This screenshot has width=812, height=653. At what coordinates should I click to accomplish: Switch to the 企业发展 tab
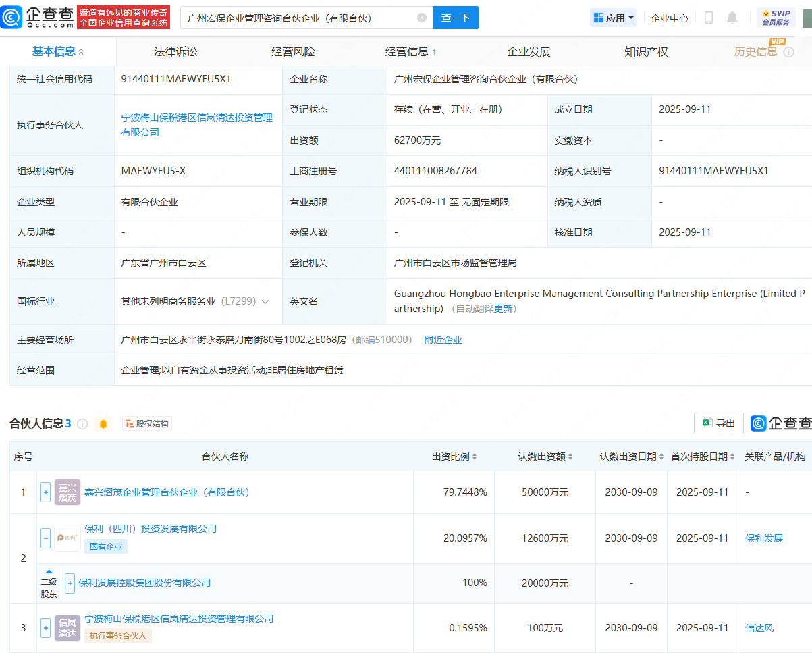529,52
